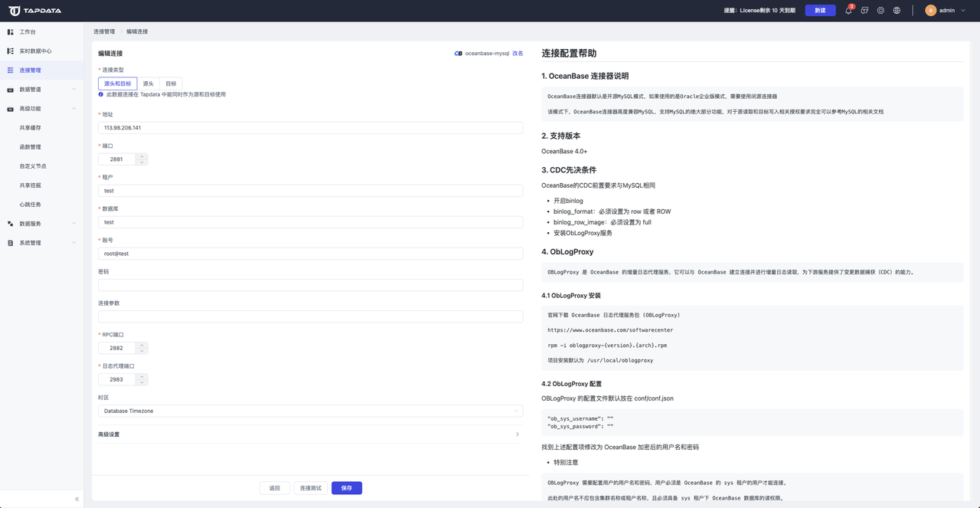Open 共享挖掘 menu item
980x508 pixels.
[x=31, y=185]
